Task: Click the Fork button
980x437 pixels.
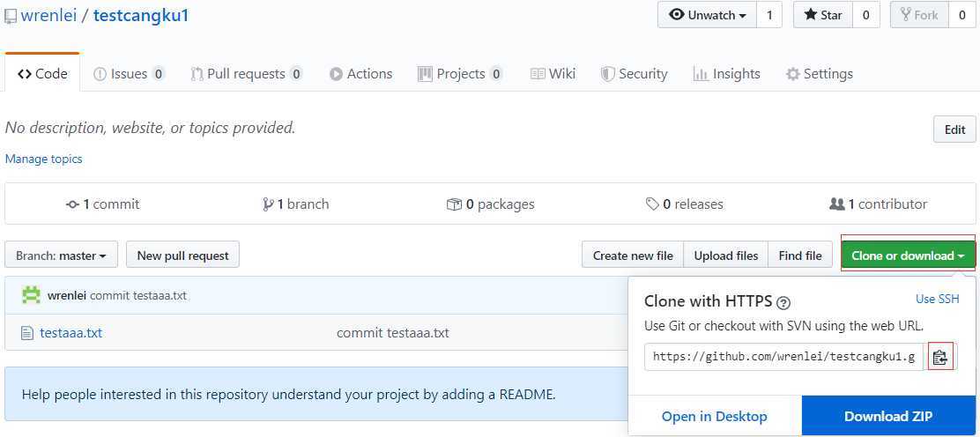Action: tap(919, 15)
